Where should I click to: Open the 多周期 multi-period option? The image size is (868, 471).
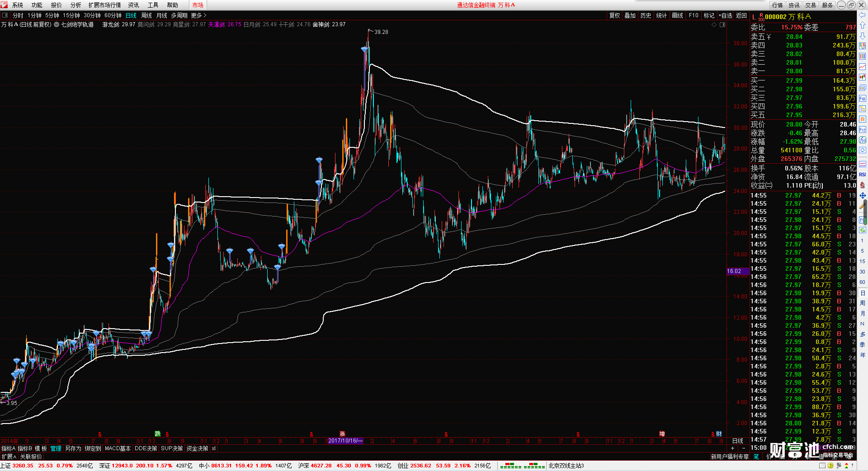(x=179, y=15)
